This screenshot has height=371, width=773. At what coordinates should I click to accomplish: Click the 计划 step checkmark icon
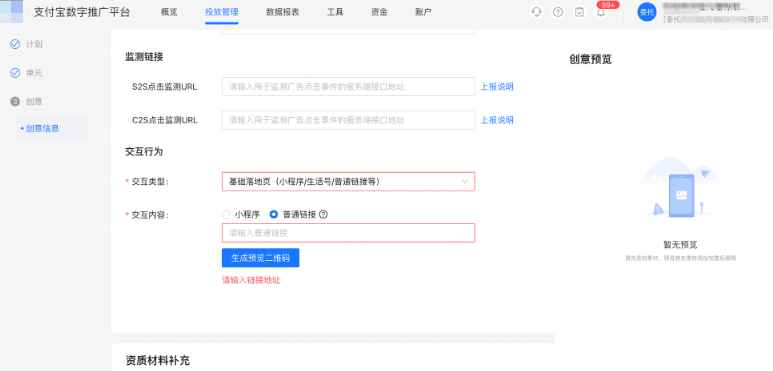pyautogui.click(x=15, y=44)
